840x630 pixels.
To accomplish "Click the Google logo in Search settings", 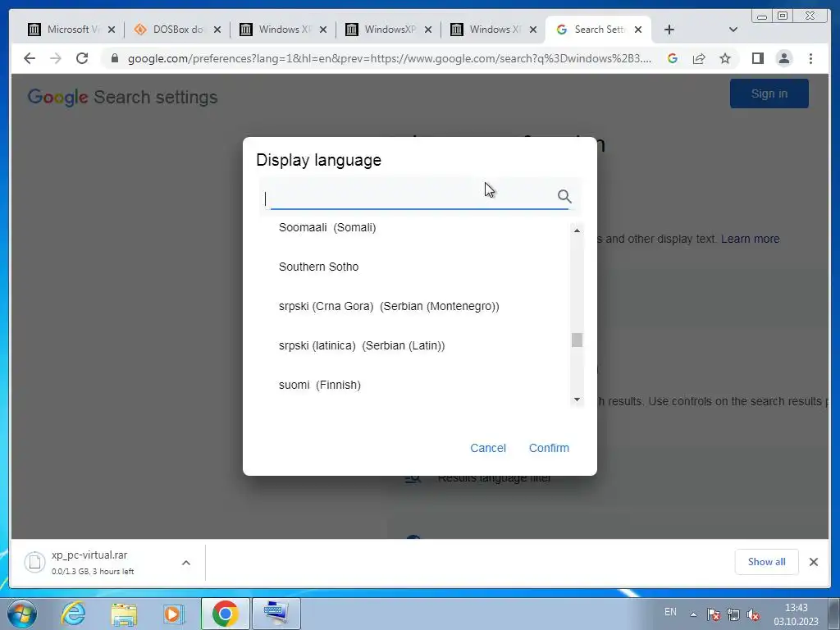I will (x=58, y=98).
